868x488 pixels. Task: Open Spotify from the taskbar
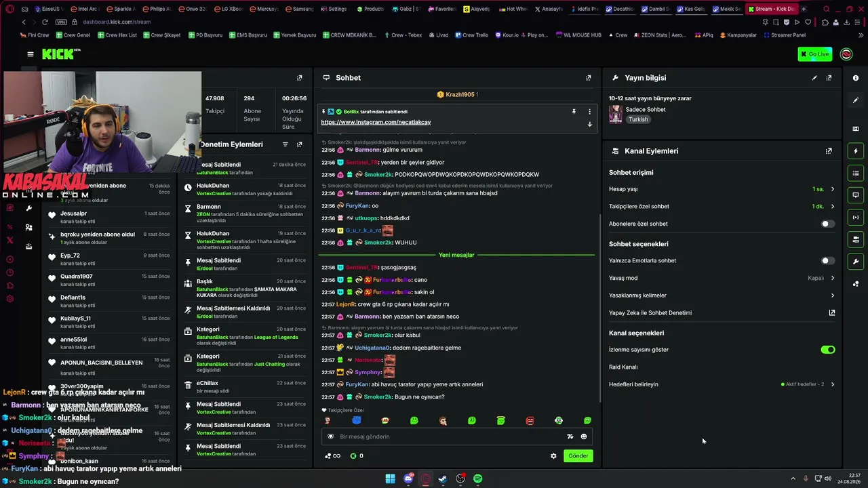(x=478, y=479)
